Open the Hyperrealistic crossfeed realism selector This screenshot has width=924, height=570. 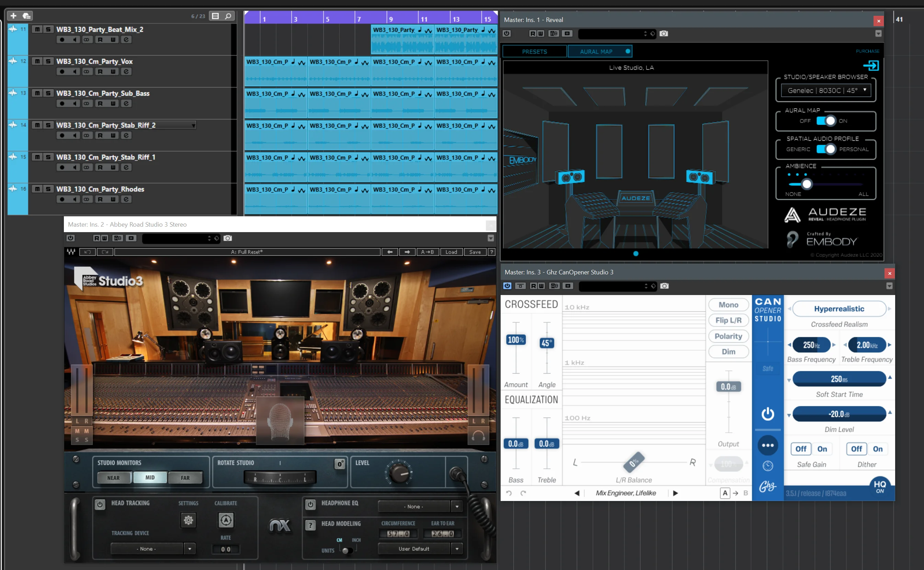(x=839, y=309)
